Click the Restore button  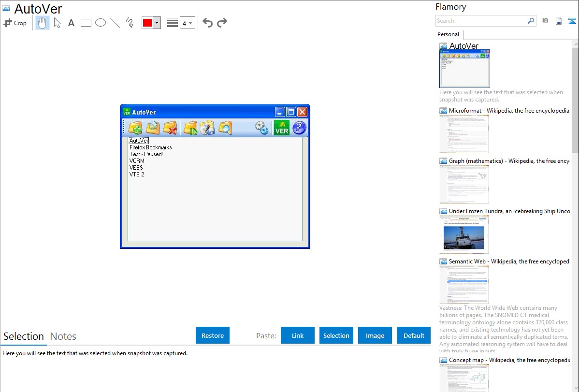(213, 335)
